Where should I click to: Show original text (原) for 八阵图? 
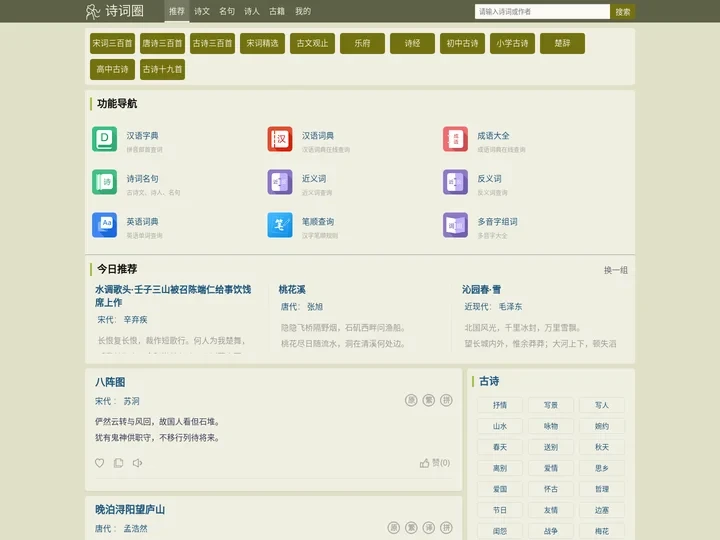(411, 400)
